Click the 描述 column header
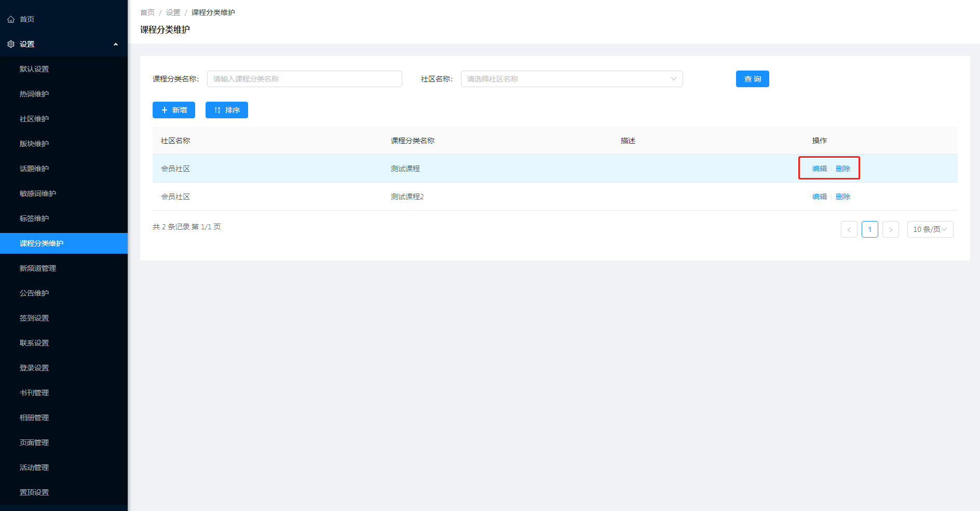The width and height of the screenshot is (980, 511). (x=628, y=141)
